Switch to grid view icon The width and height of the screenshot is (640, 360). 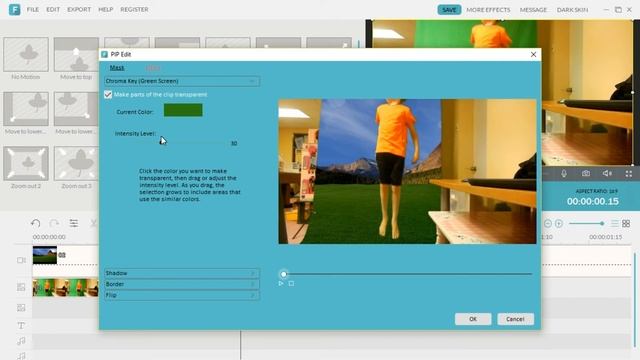tap(626, 223)
